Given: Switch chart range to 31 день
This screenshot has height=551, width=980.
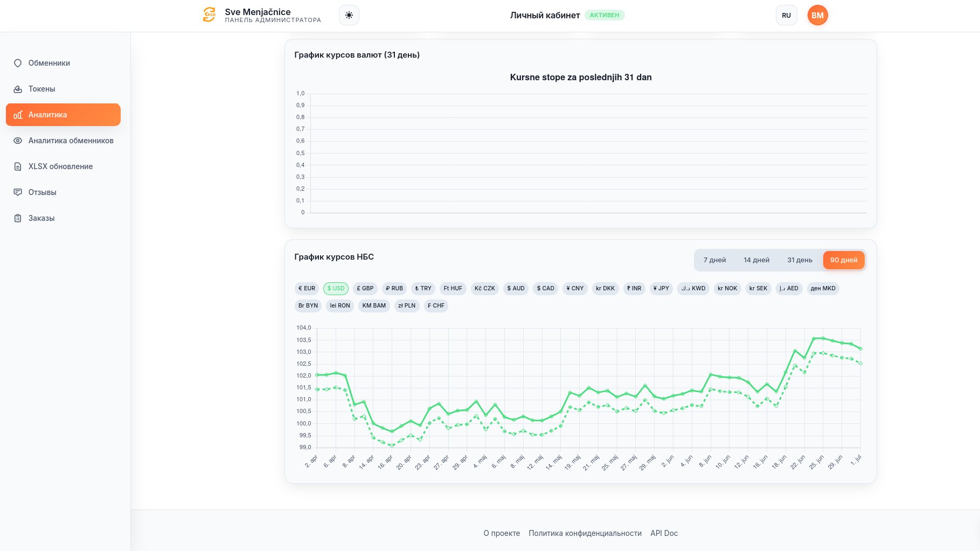Looking at the screenshot, I should pyautogui.click(x=800, y=260).
